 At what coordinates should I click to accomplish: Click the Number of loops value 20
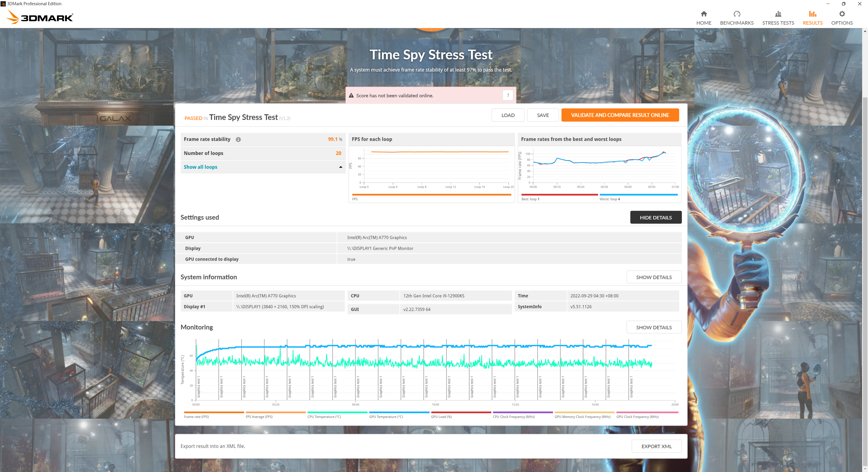[x=338, y=153]
